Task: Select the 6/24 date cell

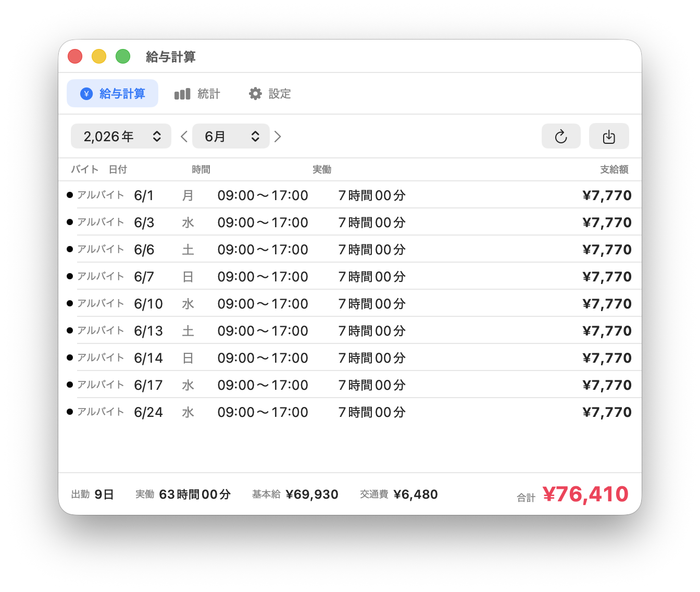Action: point(148,412)
